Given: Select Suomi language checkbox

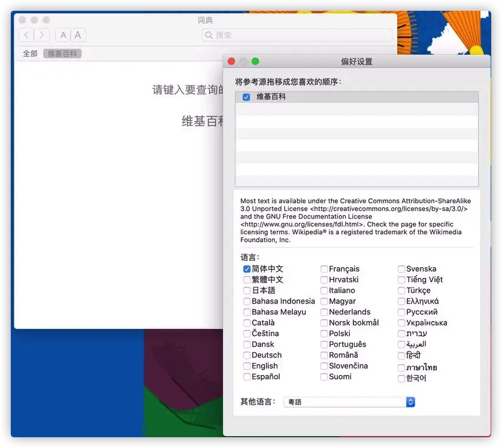Looking at the screenshot, I should tap(324, 377).
